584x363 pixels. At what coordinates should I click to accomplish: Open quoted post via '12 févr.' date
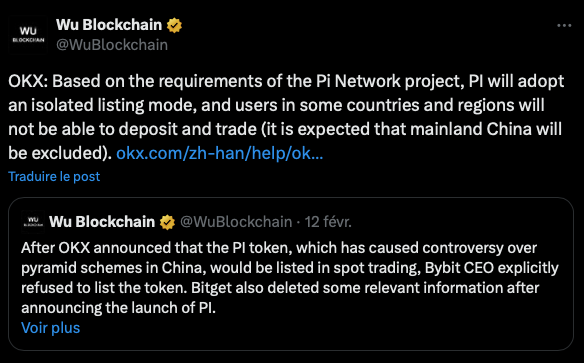tap(328, 222)
